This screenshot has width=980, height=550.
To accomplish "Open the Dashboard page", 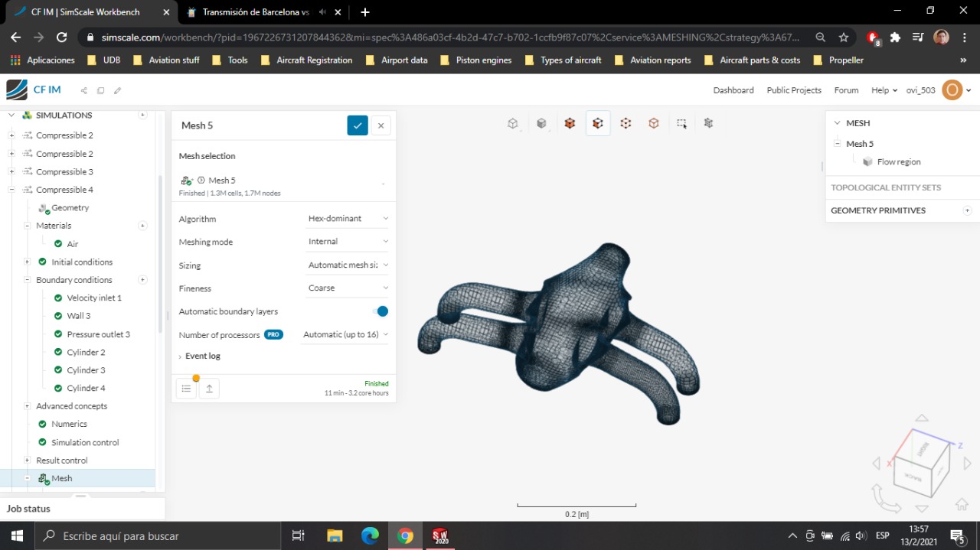I will (x=733, y=90).
